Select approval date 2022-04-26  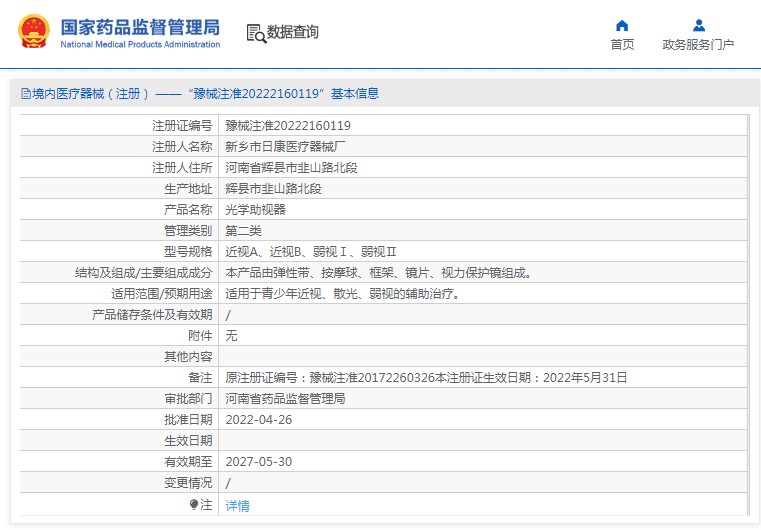(x=259, y=420)
